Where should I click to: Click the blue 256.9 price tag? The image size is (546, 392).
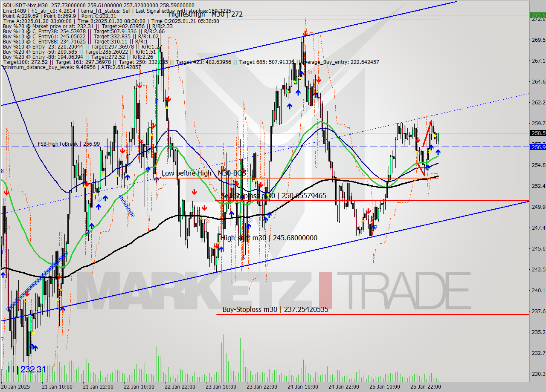pos(538,147)
